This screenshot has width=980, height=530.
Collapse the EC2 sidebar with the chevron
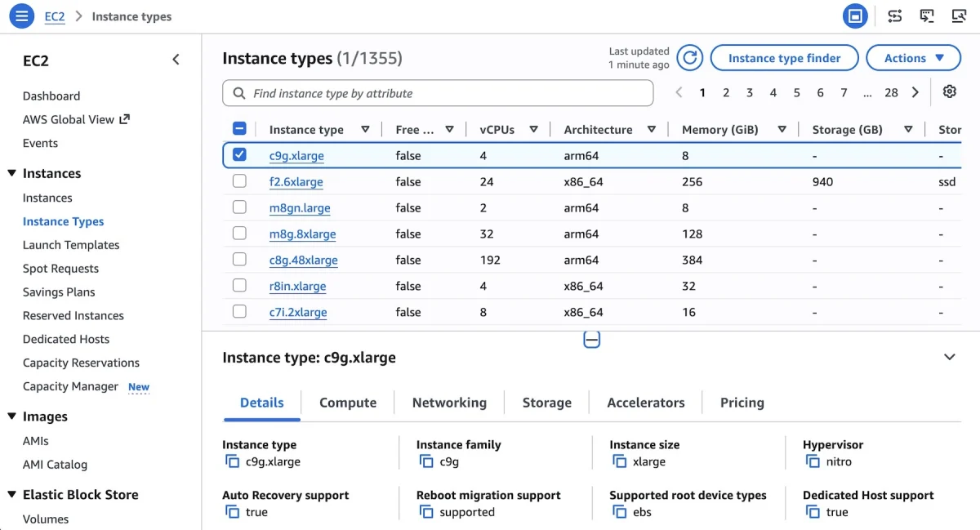click(x=176, y=60)
